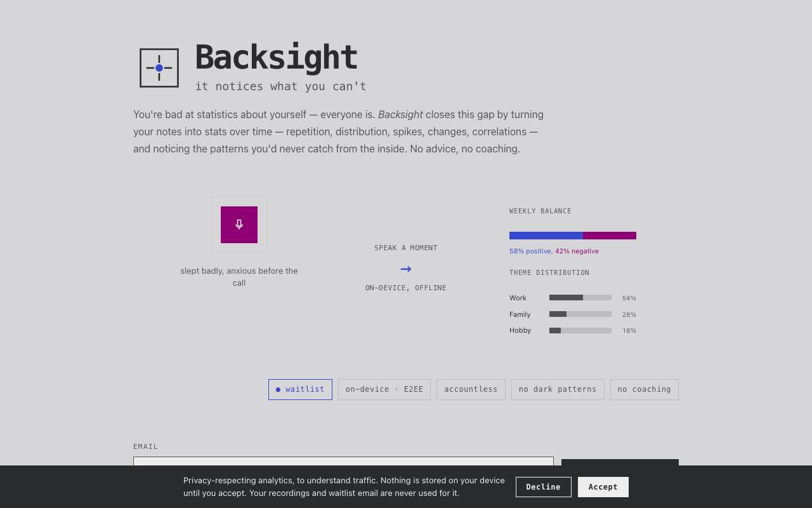
Task: Click the Work theme distribution bar
Action: click(x=580, y=298)
